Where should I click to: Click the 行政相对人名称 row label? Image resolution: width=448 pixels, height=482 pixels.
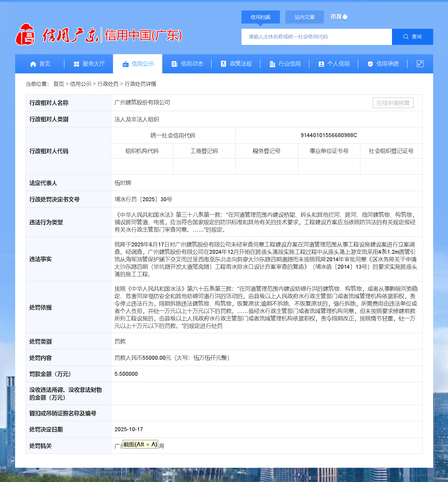pyautogui.click(x=49, y=103)
